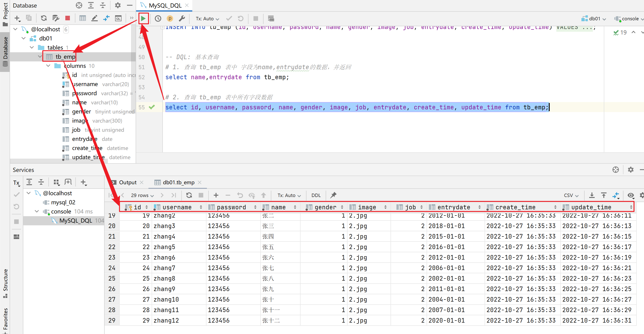Switch to the Output tab
Viewport: 644px width, 334px height.
click(127, 182)
